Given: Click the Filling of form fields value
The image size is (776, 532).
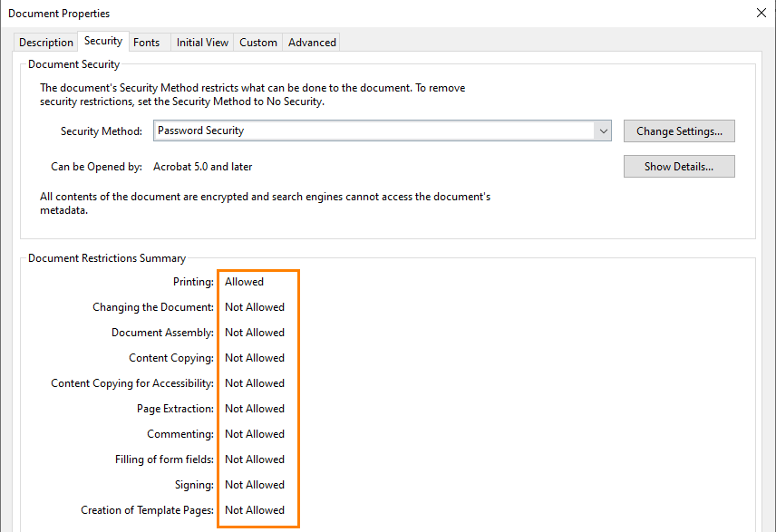Looking at the screenshot, I should [x=255, y=459].
